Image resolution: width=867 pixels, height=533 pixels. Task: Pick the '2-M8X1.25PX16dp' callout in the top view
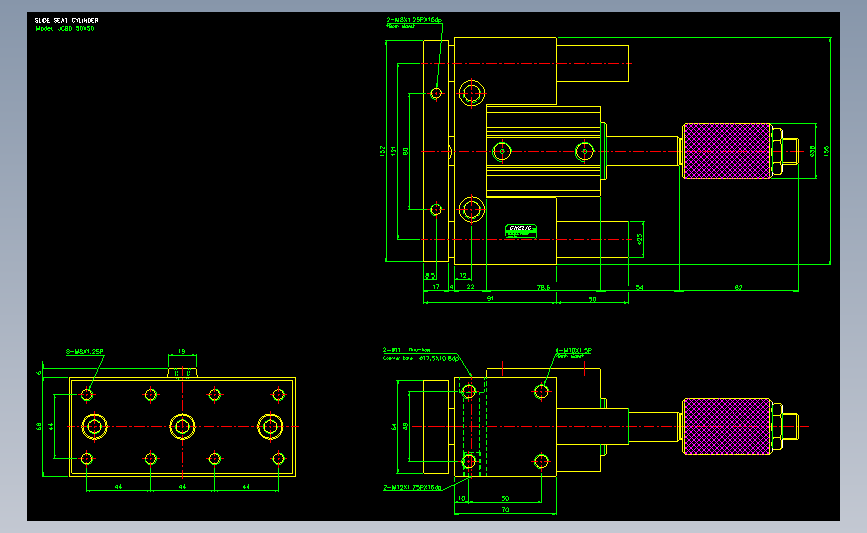click(414, 20)
